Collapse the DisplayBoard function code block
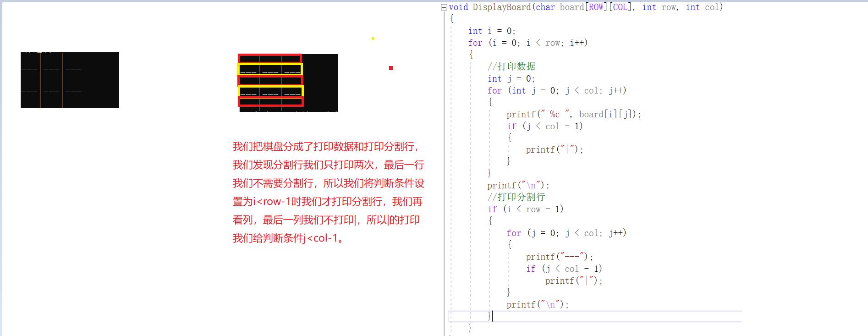868x336 pixels. (x=444, y=7)
